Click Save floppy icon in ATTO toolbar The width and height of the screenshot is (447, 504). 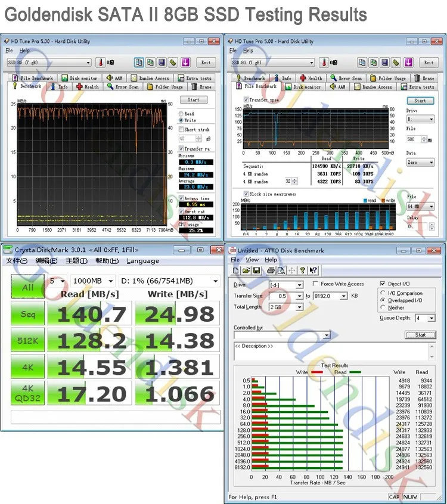[257, 270]
